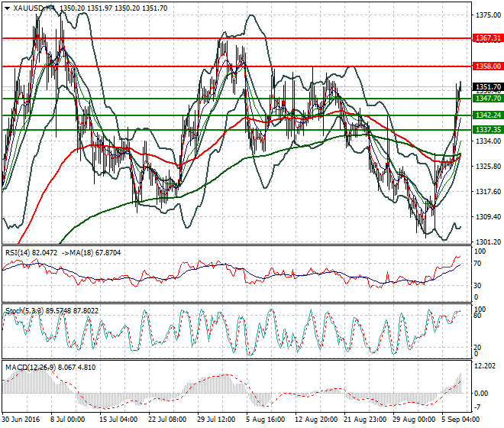Click the chart menu triangle beside XAUUSD
Screen dimensions: 504x428
[x=7, y=7]
